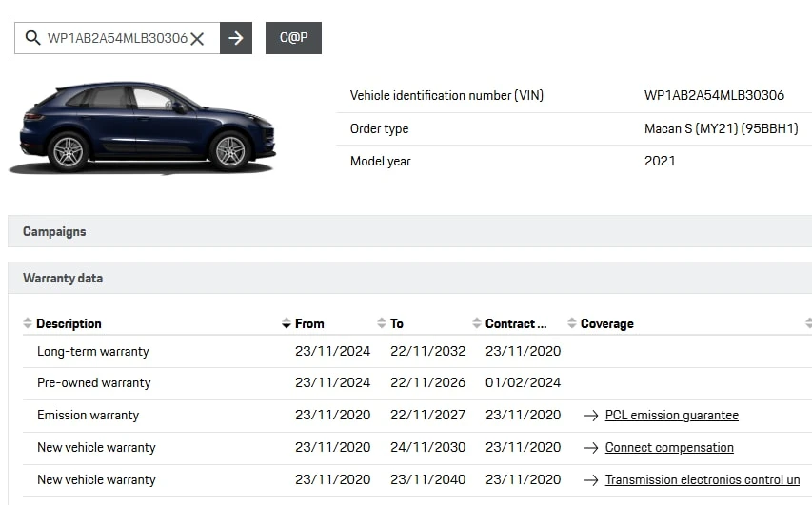The image size is (812, 505).
Task: Click the model year value 2021
Action: [660, 161]
